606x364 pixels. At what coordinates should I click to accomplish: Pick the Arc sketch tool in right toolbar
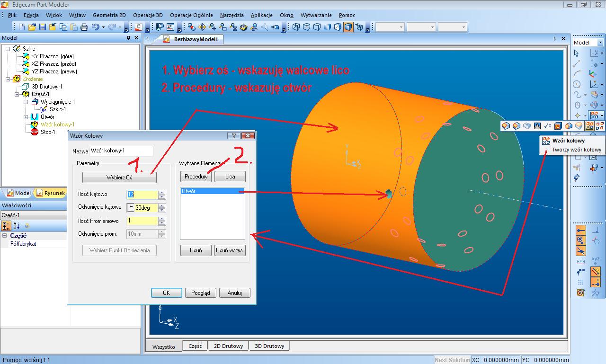[x=577, y=74]
